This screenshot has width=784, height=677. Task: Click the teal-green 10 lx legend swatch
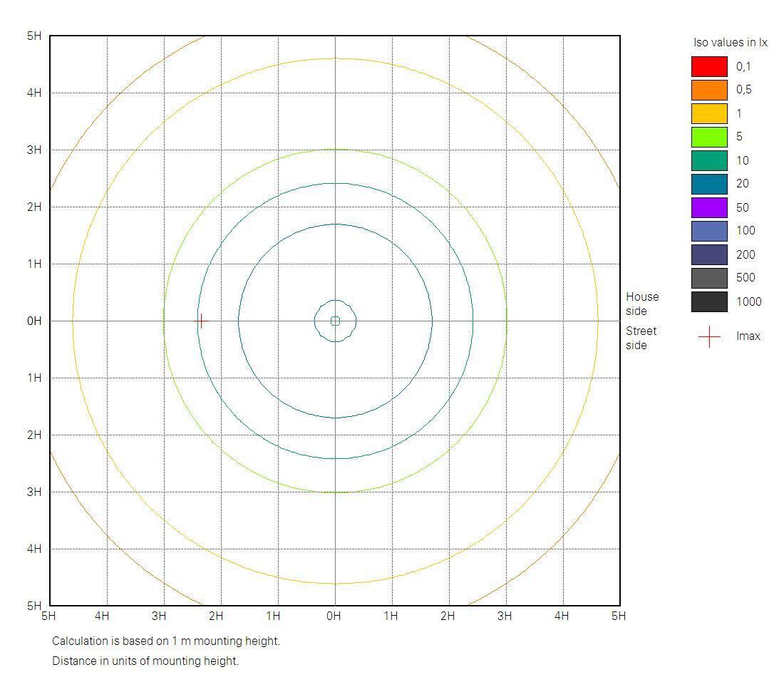709,160
